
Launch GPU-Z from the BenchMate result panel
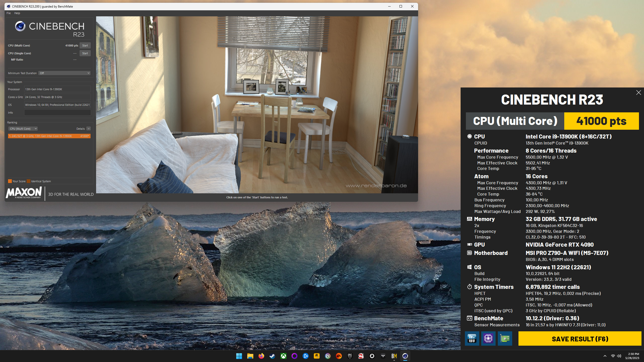coord(505,338)
